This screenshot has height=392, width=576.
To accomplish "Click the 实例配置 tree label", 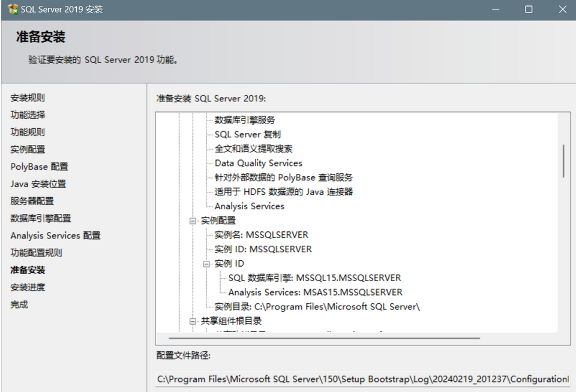I will (x=218, y=221).
